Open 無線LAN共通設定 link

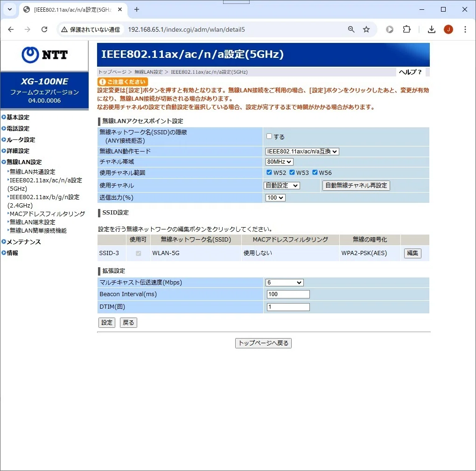(x=33, y=172)
